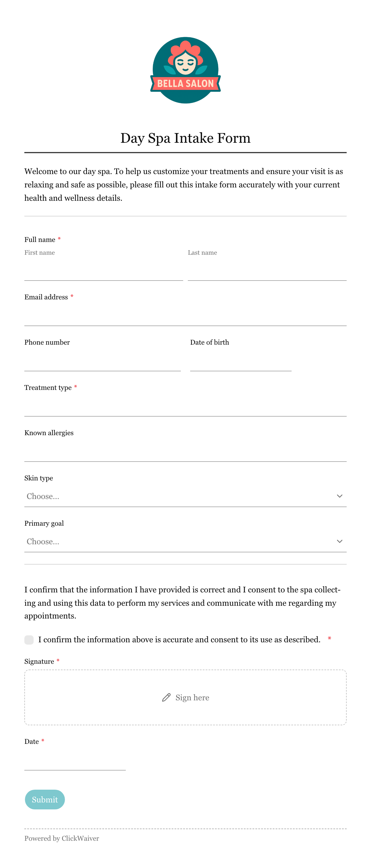Select the Date of birth field

tap(241, 361)
